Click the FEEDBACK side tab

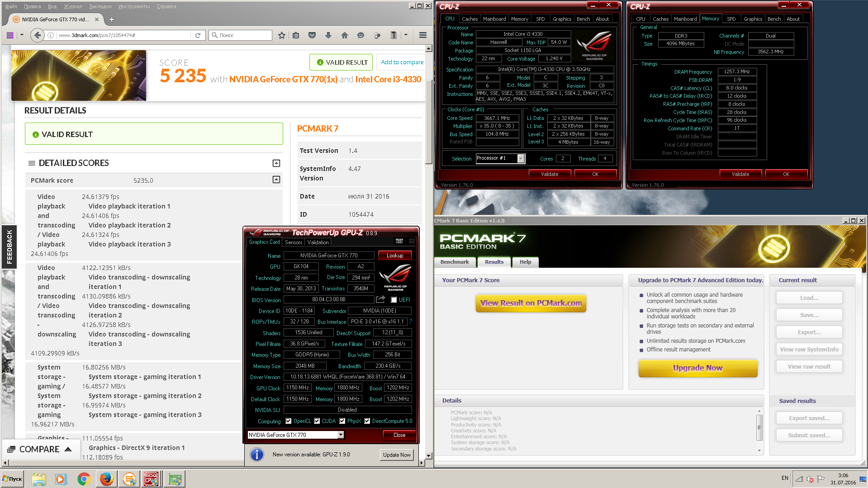pyautogui.click(x=9, y=247)
